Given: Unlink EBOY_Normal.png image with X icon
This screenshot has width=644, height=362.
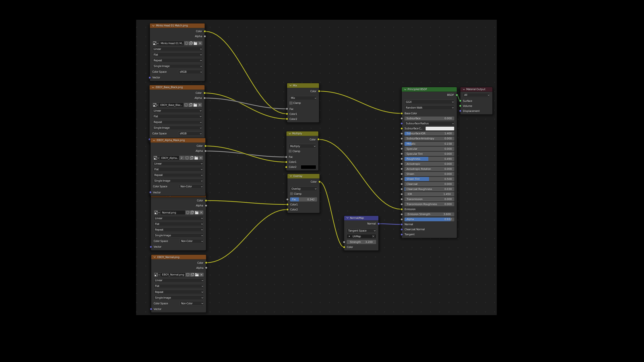Looking at the screenshot, I should [202, 275].
